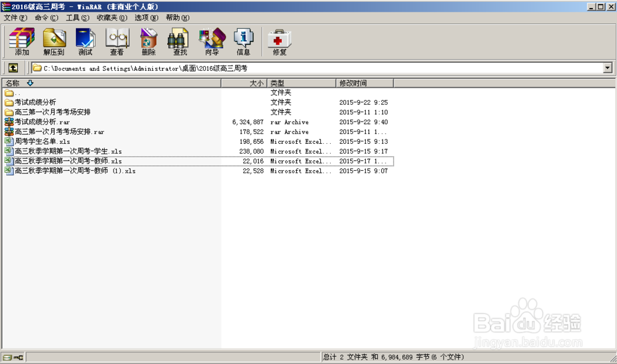Click the address path input field
The height and width of the screenshot is (364, 617).
(x=317, y=68)
